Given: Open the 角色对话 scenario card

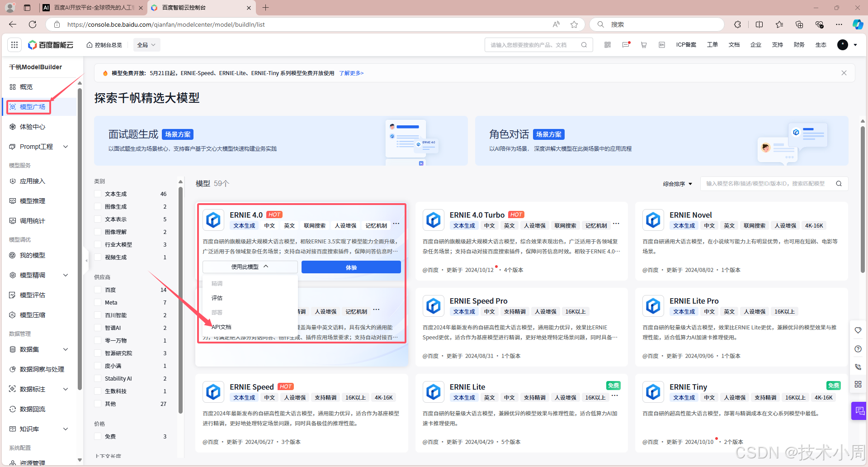Looking at the screenshot, I should click(x=662, y=141).
